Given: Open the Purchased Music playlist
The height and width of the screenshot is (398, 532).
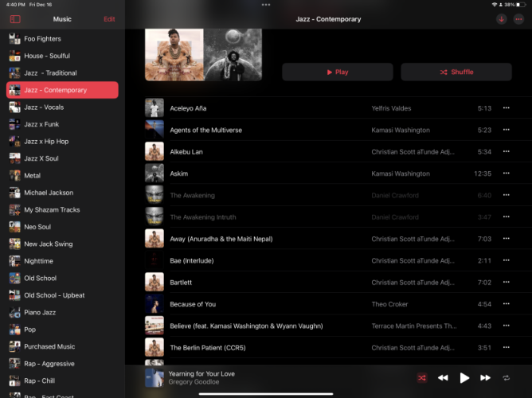Looking at the screenshot, I should click(62, 346).
